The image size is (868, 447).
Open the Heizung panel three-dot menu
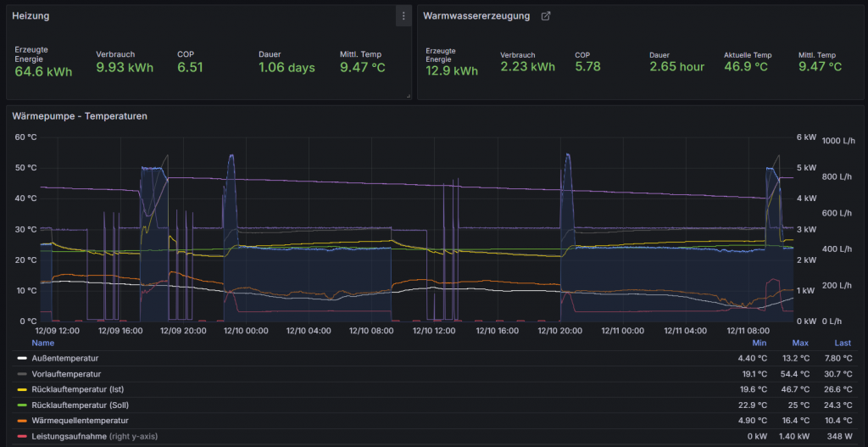[x=403, y=16]
